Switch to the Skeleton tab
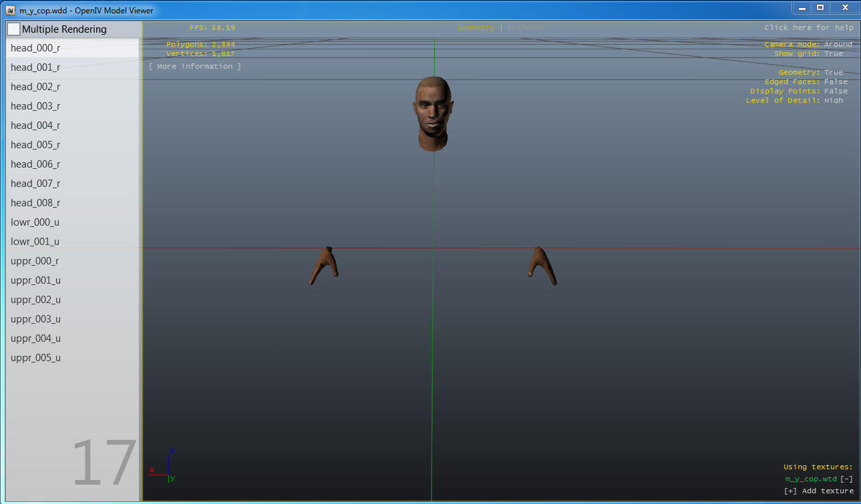The width and height of the screenshot is (861, 504). pyautogui.click(x=526, y=27)
